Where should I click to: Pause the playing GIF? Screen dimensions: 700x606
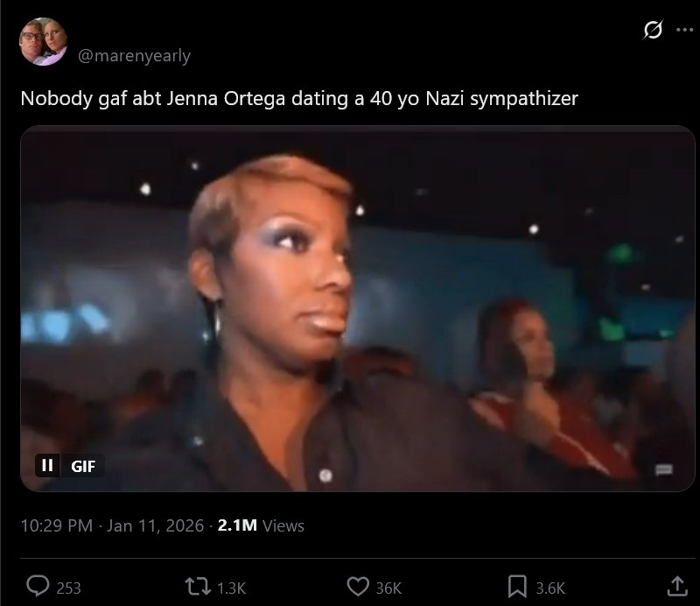pos(47,466)
